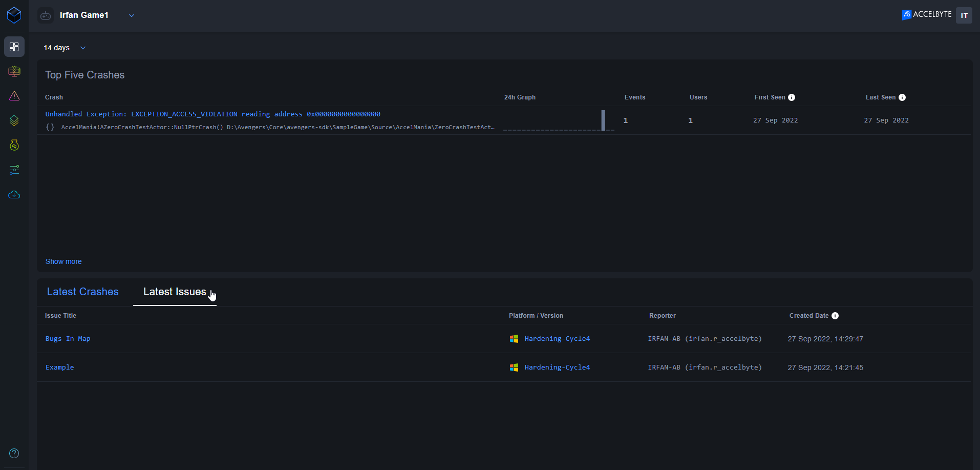Click created date 27 Sep 2022, 14:21:45

click(x=825, y=367)
